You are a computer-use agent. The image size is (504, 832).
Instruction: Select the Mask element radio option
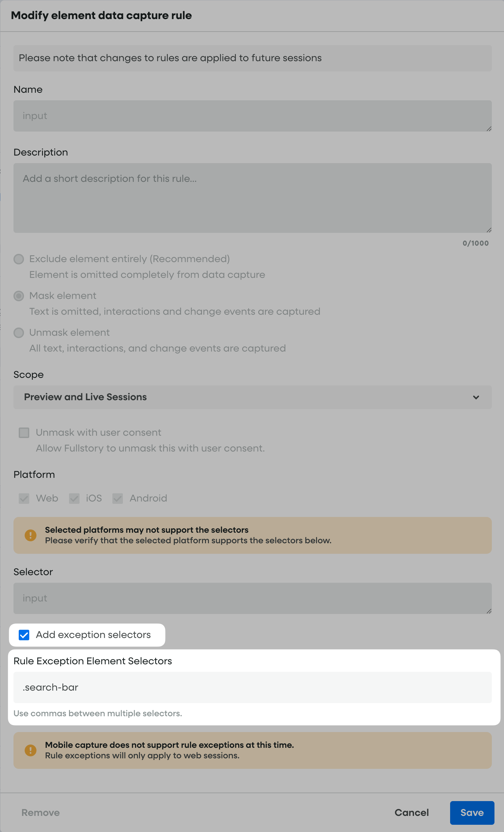(19, 296)
